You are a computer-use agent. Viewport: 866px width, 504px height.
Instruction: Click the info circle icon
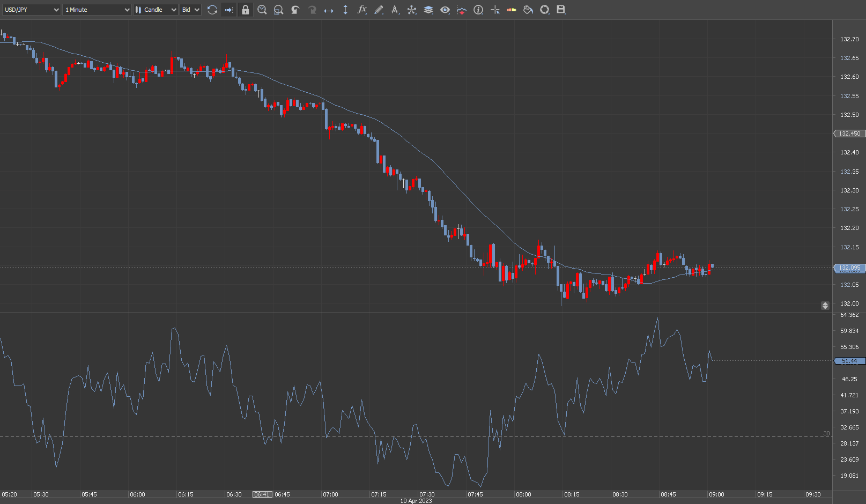point(478,10)
